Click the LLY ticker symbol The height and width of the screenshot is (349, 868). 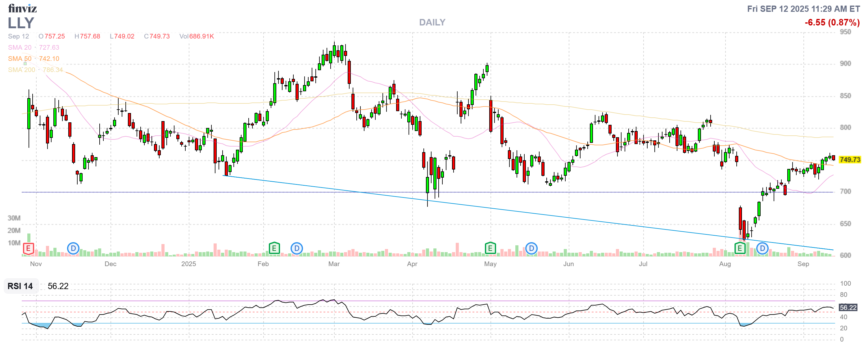[x=21, y=23]
